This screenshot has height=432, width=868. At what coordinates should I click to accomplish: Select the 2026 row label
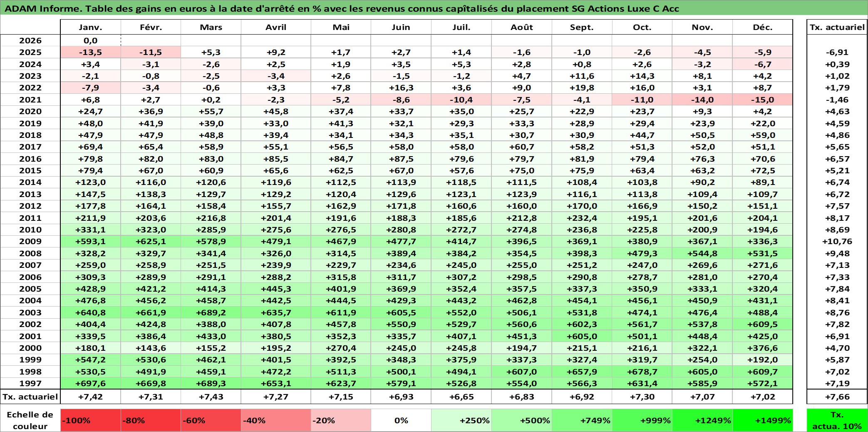[x=30, y=40]
